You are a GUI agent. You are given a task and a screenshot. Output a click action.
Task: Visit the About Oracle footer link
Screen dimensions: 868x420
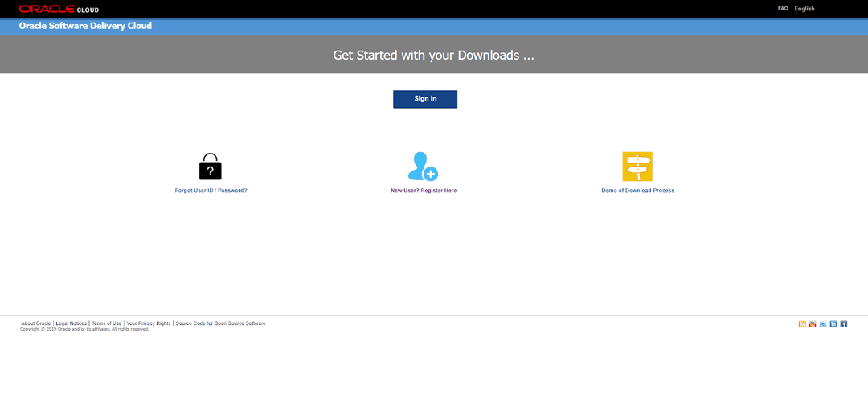(36, 323)
